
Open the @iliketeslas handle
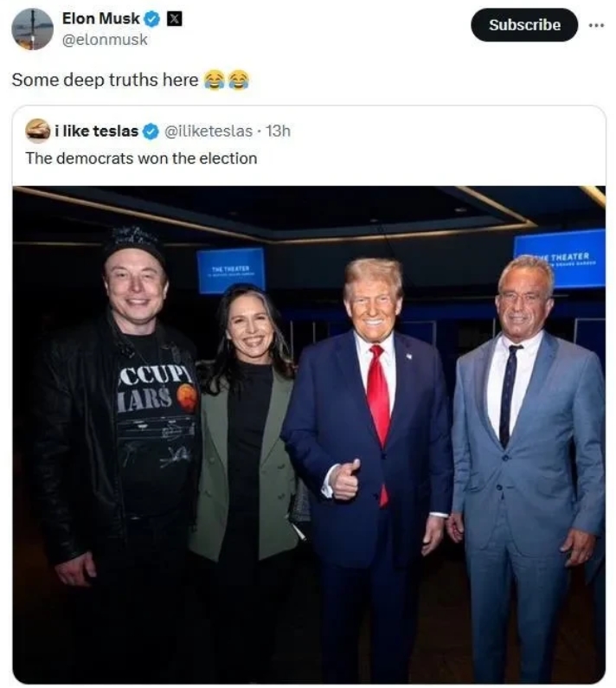click(x=208, y=132)
